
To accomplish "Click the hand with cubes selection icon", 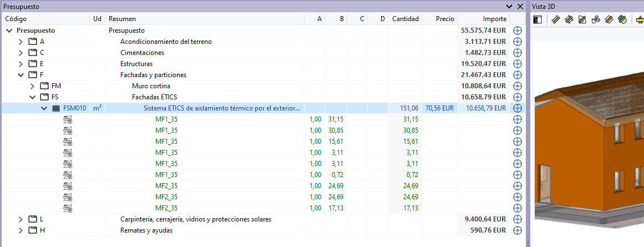I will coord(596,20).
